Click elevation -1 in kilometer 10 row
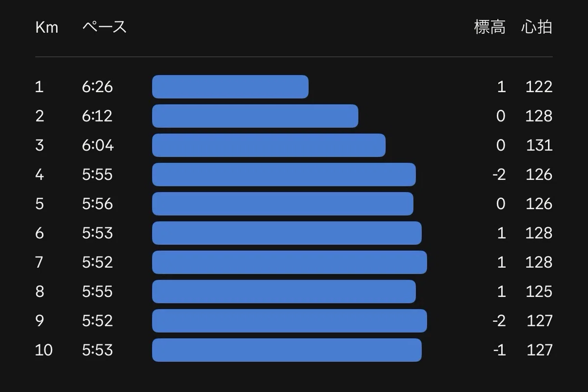This screenshot has height=392, width=588. 499,350
